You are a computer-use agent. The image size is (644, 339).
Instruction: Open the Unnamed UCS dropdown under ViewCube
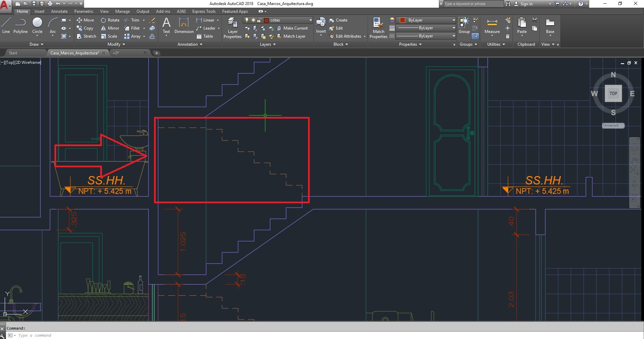(613, 126)
